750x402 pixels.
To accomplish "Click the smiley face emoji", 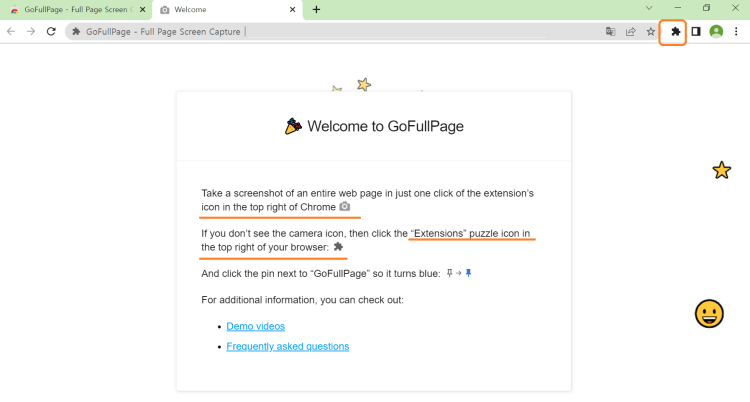I will (x=709, y=314).
